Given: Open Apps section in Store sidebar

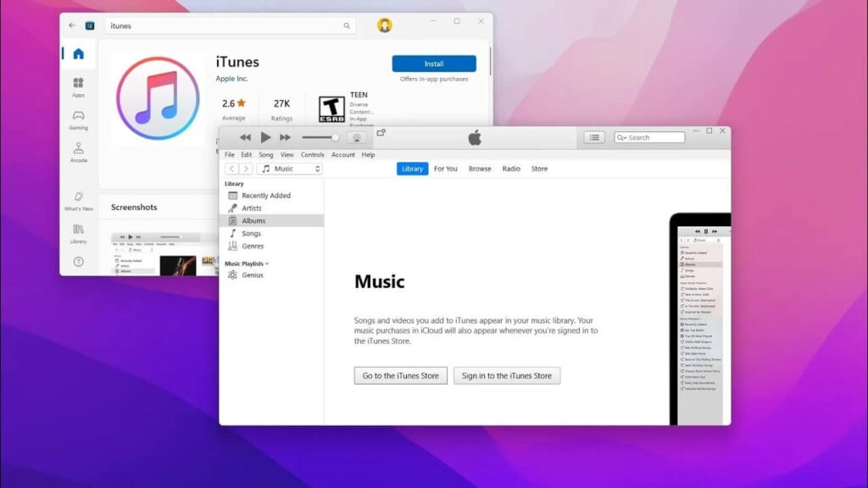Looking at the screenshot, I should click(79, 87).
